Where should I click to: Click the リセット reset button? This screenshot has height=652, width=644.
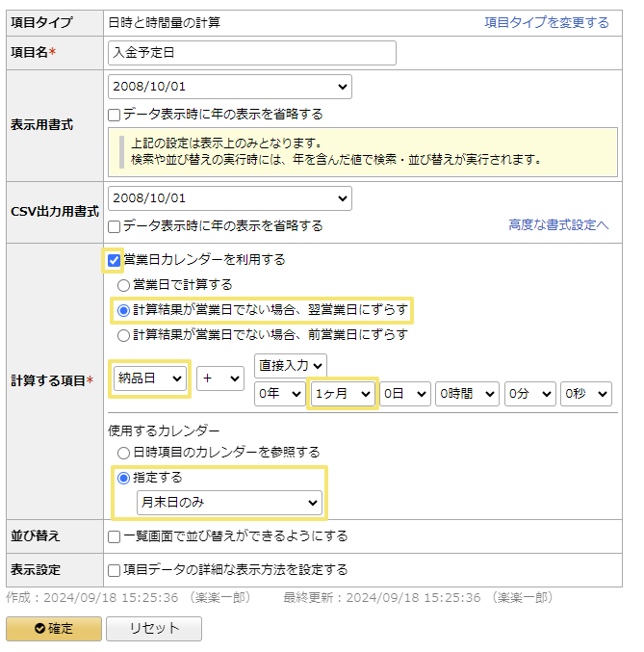pyautogui.click(x=153, y=629)
